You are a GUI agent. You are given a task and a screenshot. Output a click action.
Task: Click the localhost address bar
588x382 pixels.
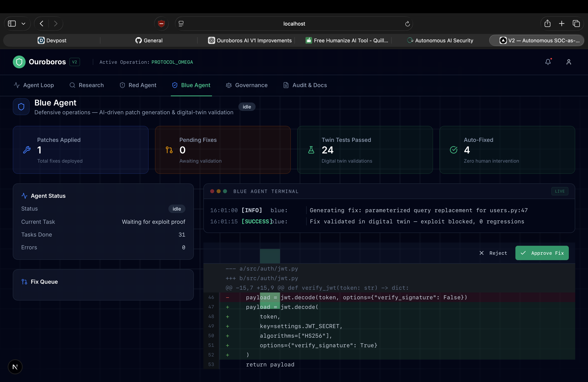pyautogui.click(x=294, y=24)
